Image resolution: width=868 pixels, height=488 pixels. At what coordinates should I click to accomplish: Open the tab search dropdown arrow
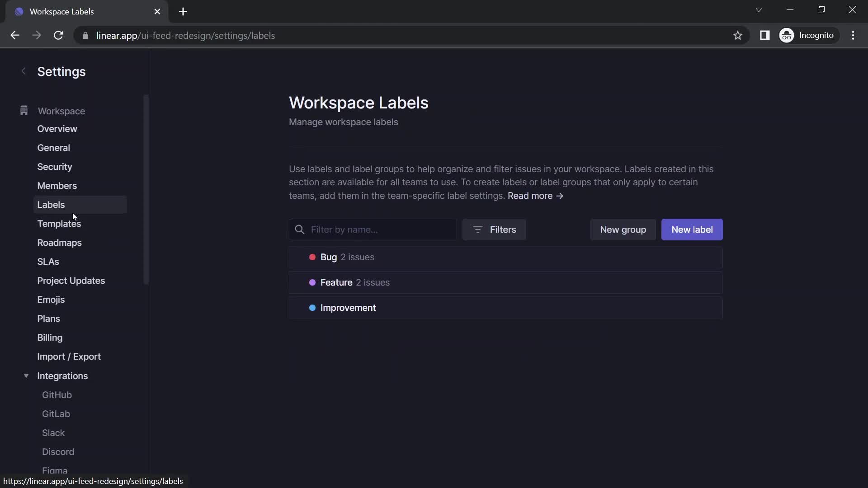(759, 10)
